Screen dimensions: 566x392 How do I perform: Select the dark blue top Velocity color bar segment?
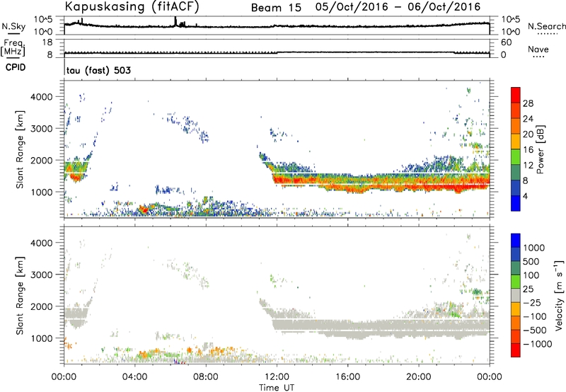[516, 241]
